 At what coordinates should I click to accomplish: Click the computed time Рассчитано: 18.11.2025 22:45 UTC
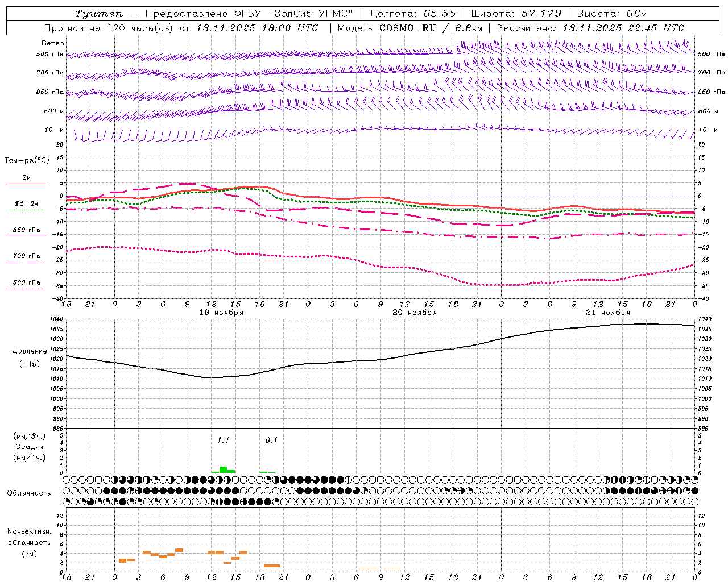590,28
